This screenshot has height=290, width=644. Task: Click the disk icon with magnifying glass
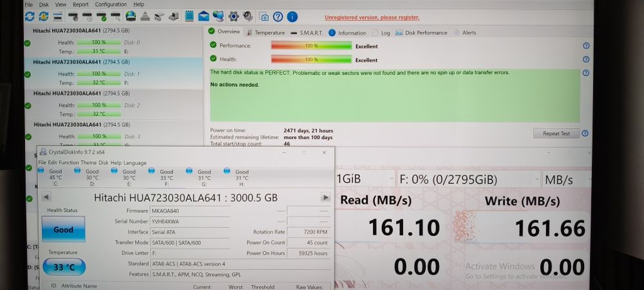[116, 17]
